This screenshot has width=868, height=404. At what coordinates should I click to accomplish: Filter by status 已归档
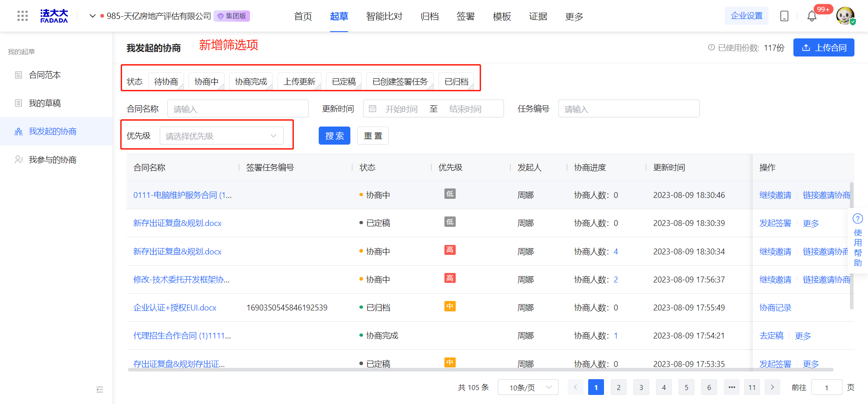pyautogui.click(x=456, y=81)
